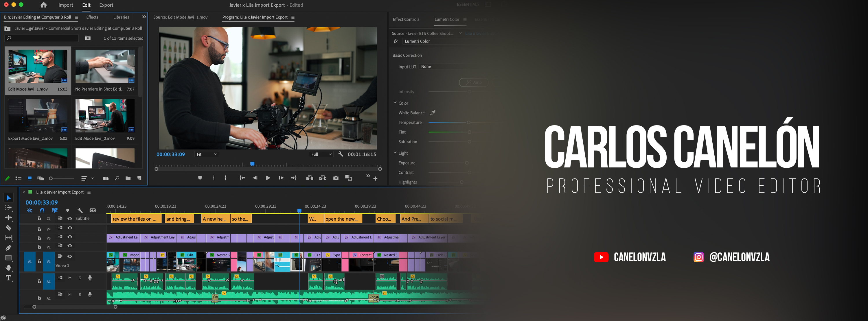The width and height of the screenshot is (868, 321).
Task: Open the Fit zoom level dropdown
Action: pyautogui.click(x=207, y=154)
